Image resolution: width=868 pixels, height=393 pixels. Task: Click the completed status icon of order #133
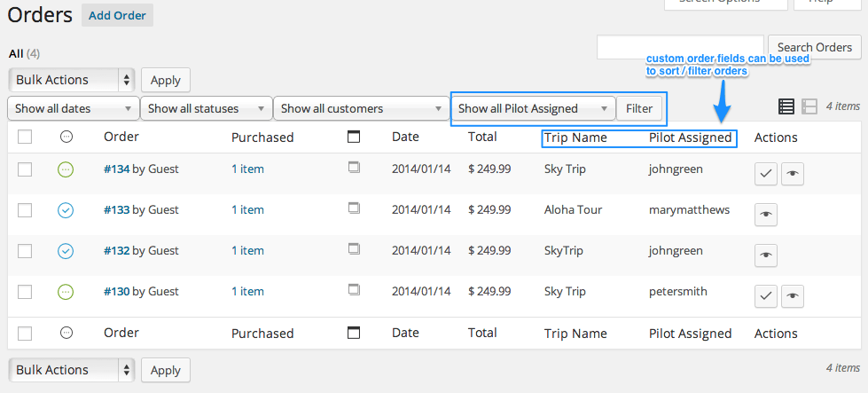coord(66,210)
